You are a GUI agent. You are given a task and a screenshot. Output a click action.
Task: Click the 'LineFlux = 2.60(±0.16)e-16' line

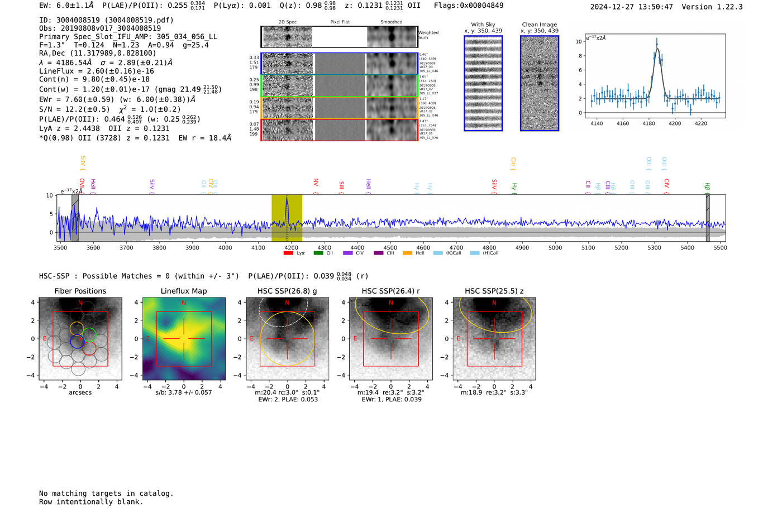click(97, 71)
